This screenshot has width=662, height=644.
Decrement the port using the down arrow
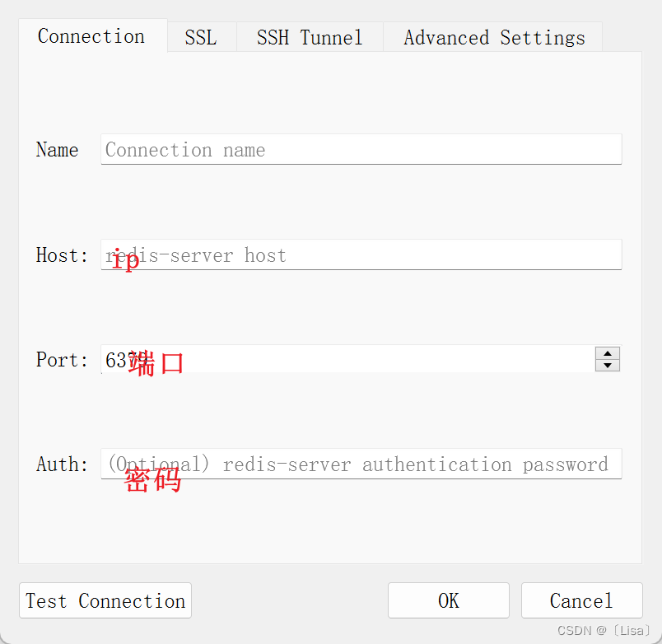pyautogui.click(x=608, y=365)
